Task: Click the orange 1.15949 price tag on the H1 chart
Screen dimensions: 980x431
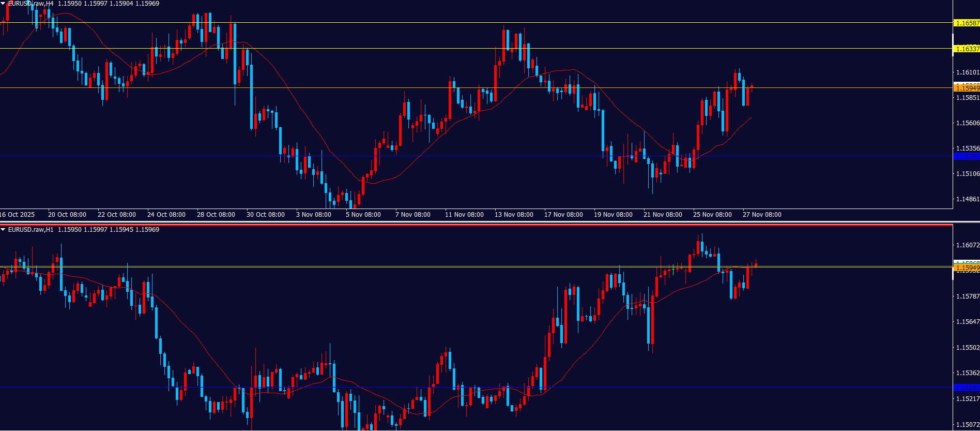Action: [x=967, y=268]
